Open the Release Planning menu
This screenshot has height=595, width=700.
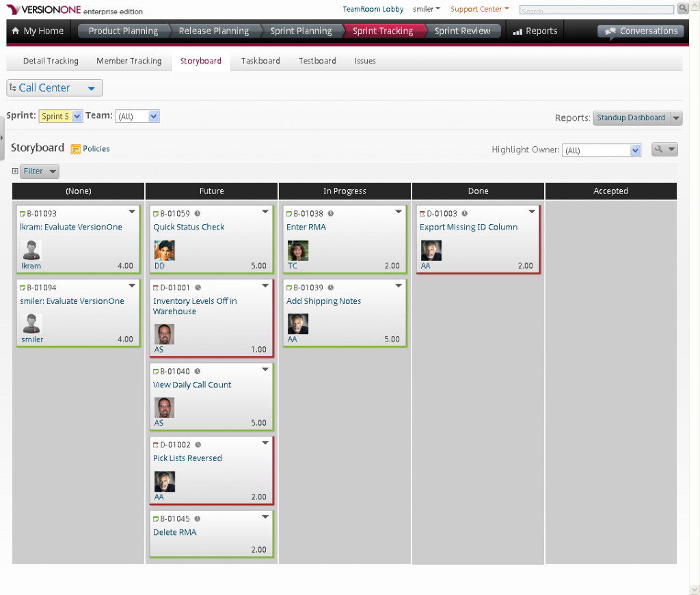coord(213,31)
